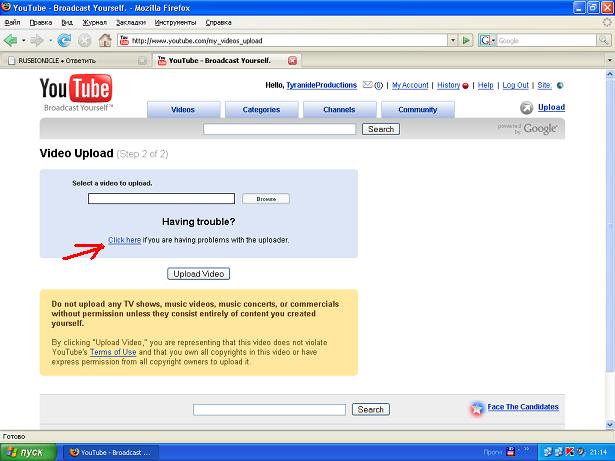The width and height of the screenshot is (615, 461).
Task: Click the YouTube favicon in the address bar
Action: pyautogui.click(x=124, y=40)
